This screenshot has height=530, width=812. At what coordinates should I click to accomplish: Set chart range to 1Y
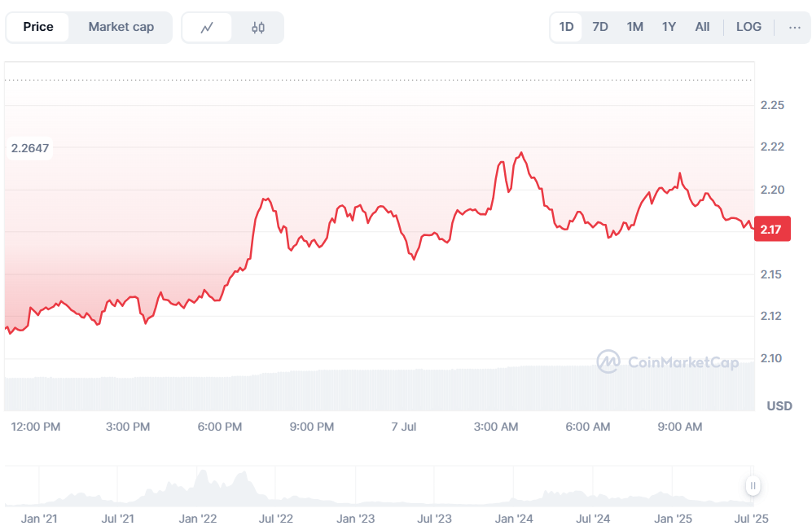coord(669,27)
